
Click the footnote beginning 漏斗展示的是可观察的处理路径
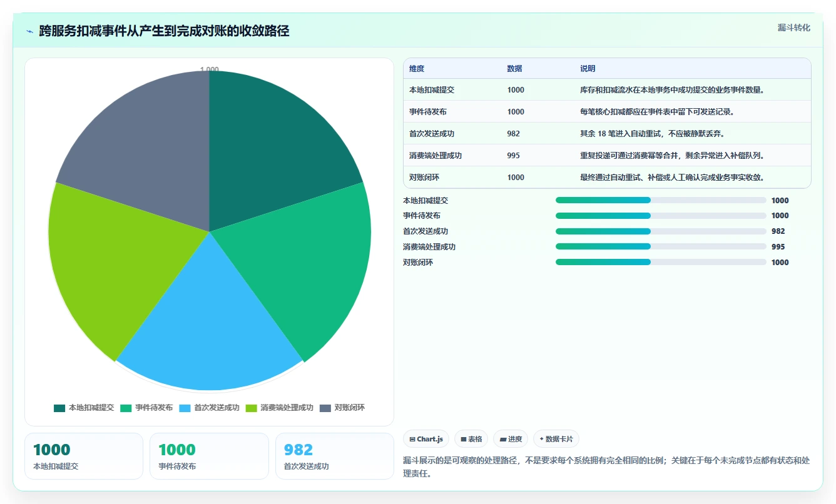(606, 467)
